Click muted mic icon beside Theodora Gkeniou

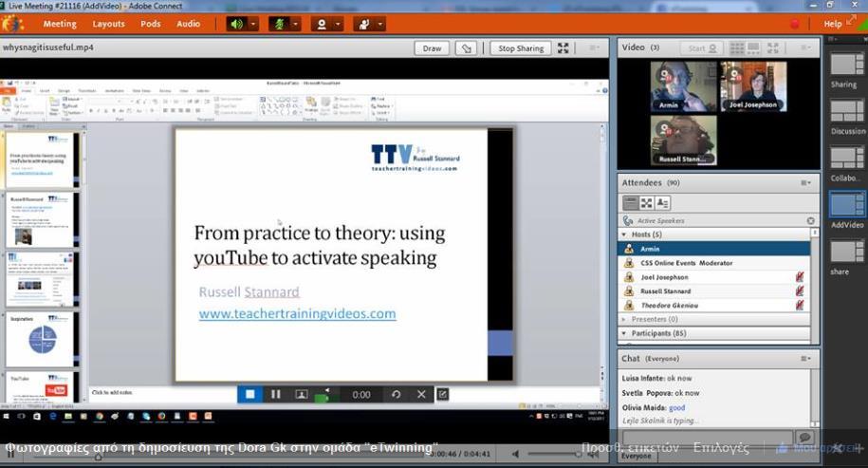[x=800, y=305]
